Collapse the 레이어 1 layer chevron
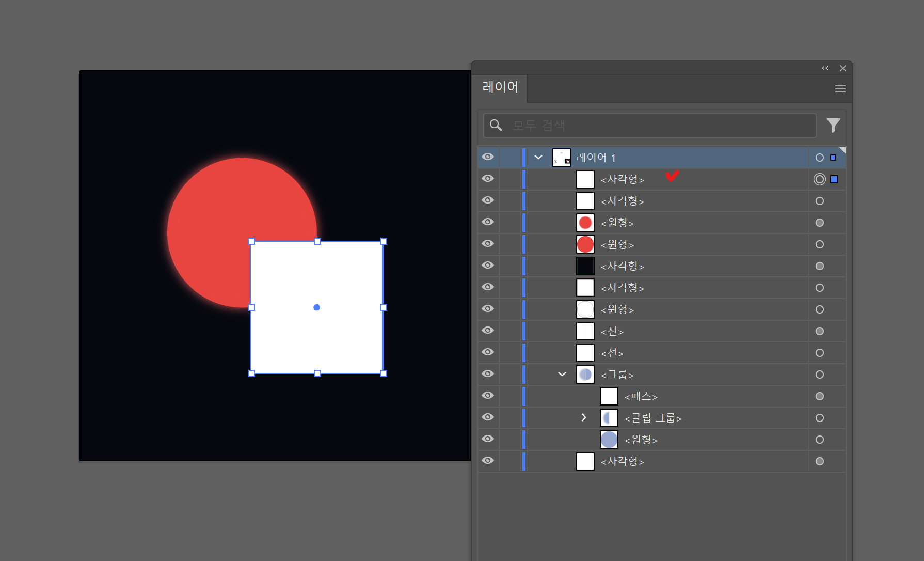The height and width of the screenshot is (561, 924). pos(538,157)
